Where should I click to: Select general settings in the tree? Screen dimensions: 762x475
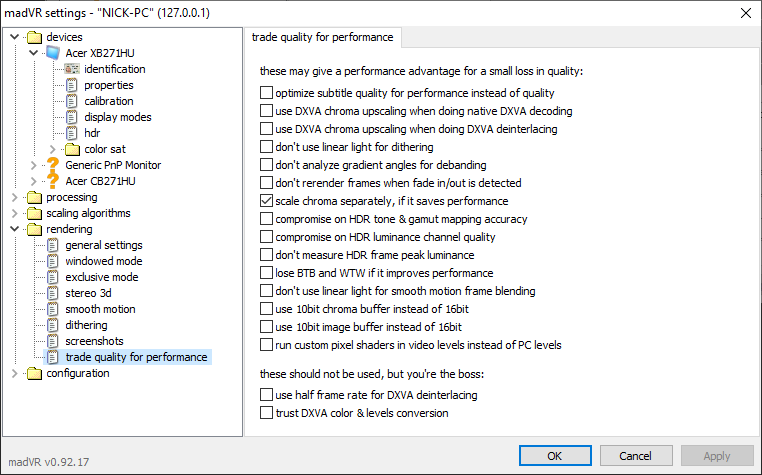click(104, 245)
